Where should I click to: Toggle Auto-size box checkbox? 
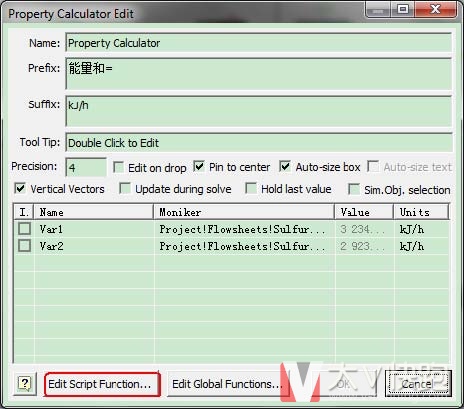pyautogui.click(x=285, y=166)
